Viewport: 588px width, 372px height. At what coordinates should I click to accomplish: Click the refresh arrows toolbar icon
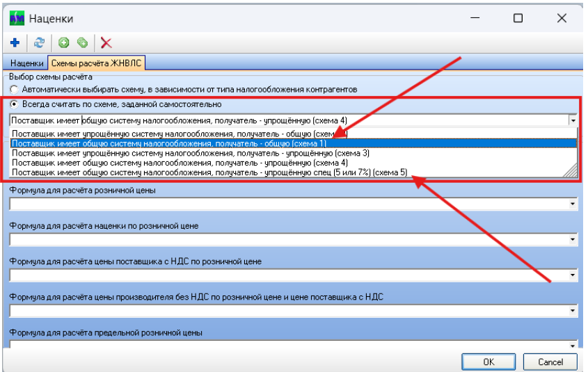(x=40, y=43)
